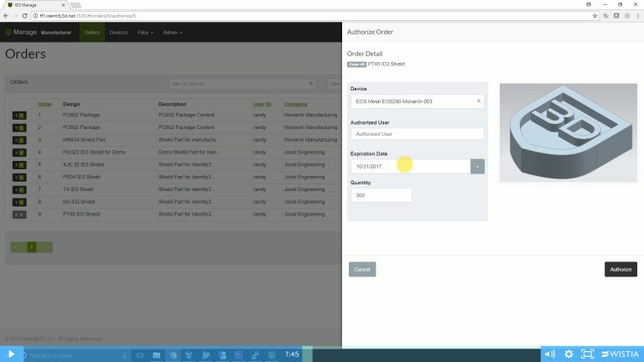Bookmark the page with the star icon

(x=595, y=16)
